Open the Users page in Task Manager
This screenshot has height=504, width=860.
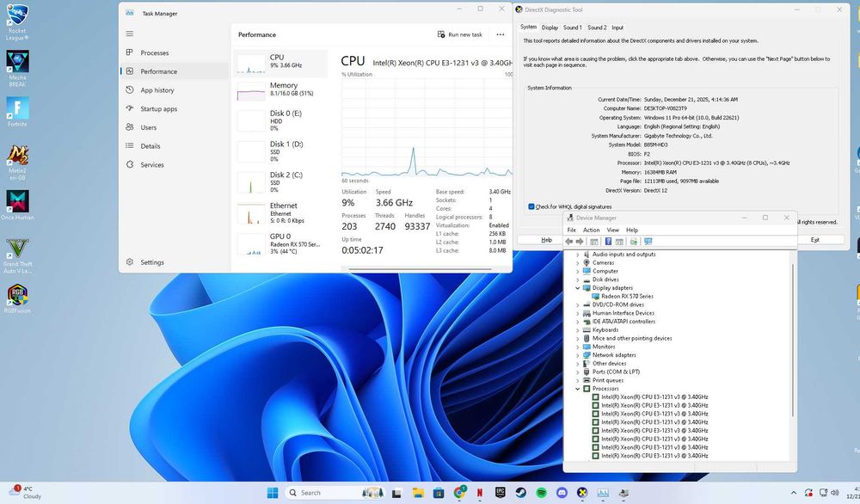pyautogui.click(x=174, y=127)
